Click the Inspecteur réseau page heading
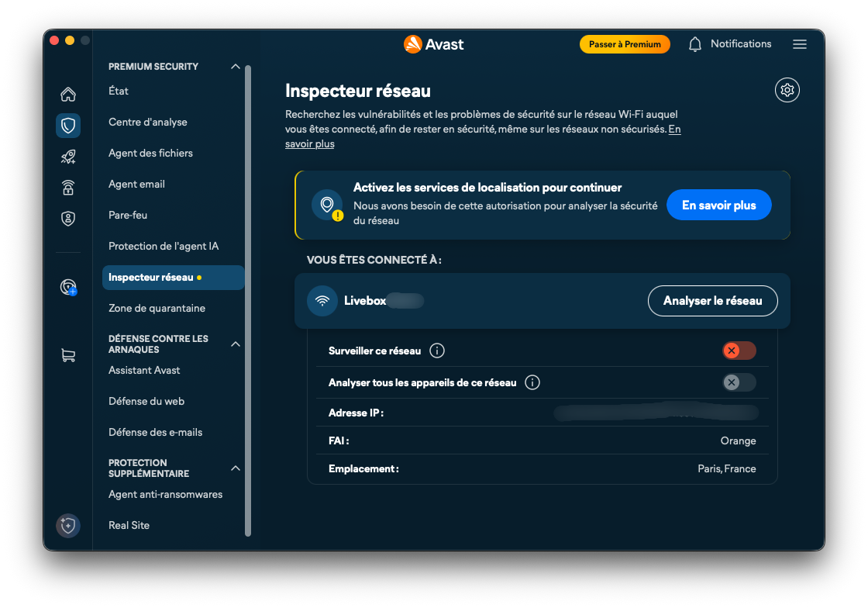The height and width of the screenshot is (608, 868). [357, 91]
